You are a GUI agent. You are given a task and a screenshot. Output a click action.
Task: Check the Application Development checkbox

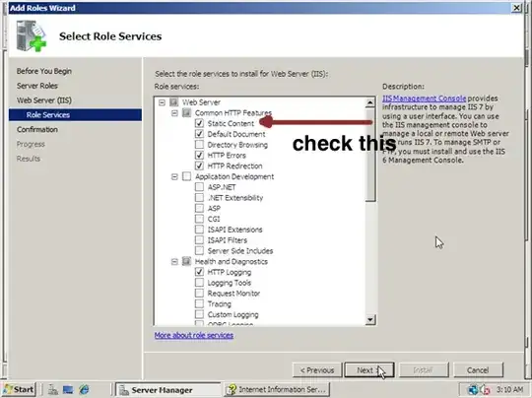[x=186, y=176]
